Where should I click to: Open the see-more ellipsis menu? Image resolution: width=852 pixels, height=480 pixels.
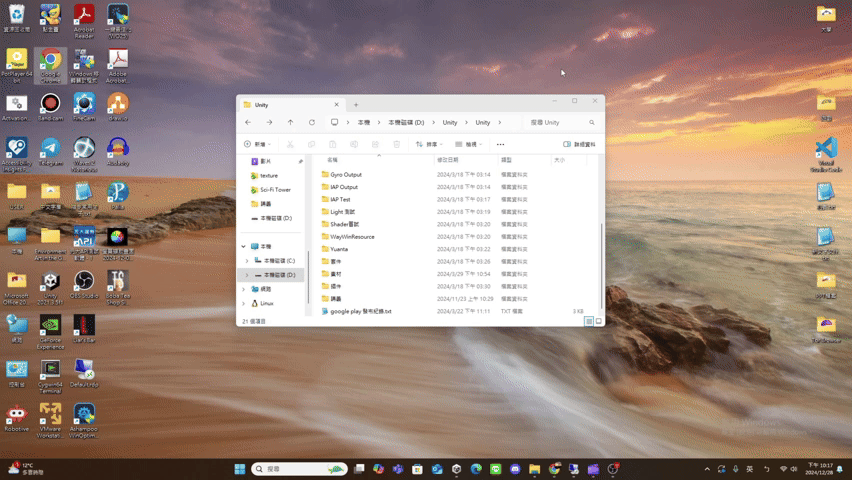coord(500,144)
